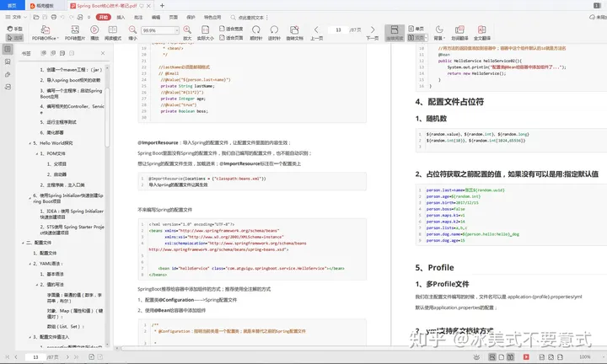
Task: Click the redo arrow in quick toolbar
Action: click(71, 17)
